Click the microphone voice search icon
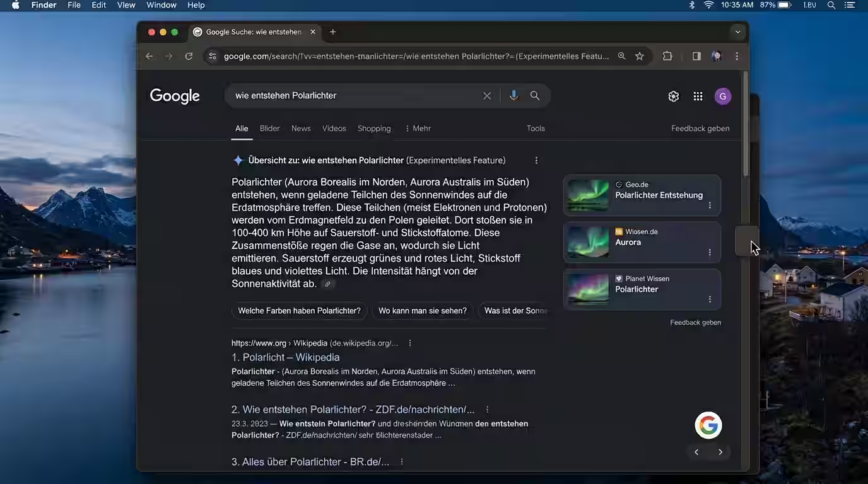The height and width of the screenshot is (484, 868). [x=513, y=95]
